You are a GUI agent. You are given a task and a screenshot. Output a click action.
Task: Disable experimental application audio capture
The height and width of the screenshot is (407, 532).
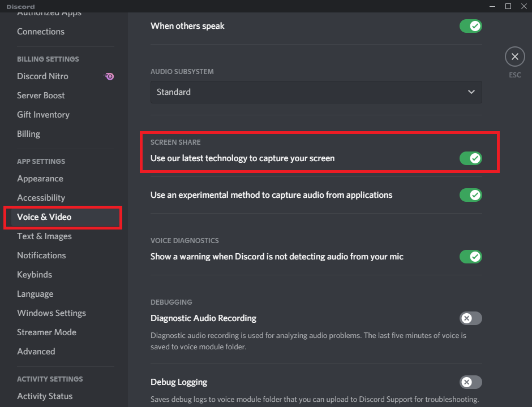point(470,194)
